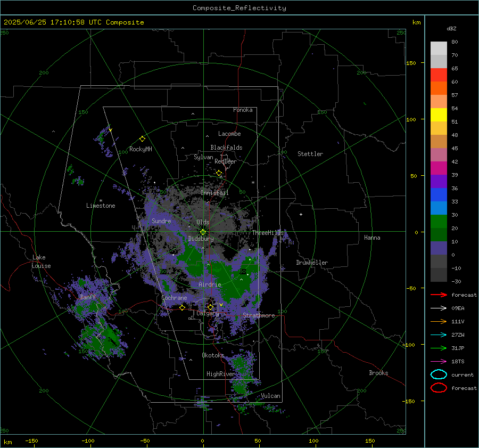Click the red forecast arrow in legend
Viewport: 479px width, 448px height.
[439, 295]
